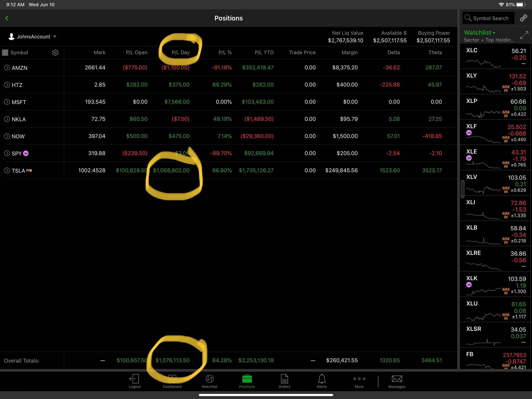The width and height of the screenshot is (532, 399).
Task: Tap the Buying Power amount
Action: click(x=433, y=40)
